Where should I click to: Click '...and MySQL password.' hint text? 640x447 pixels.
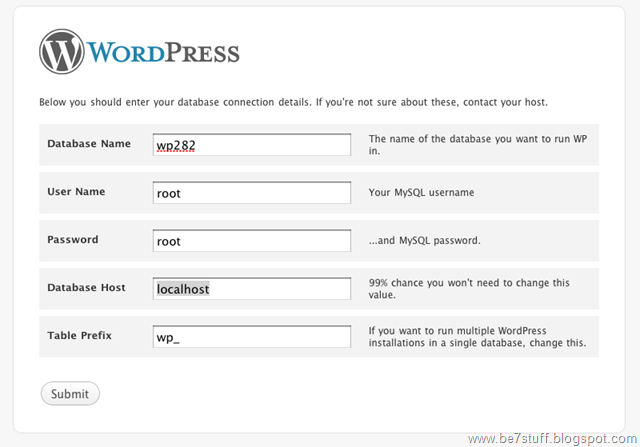424,240
